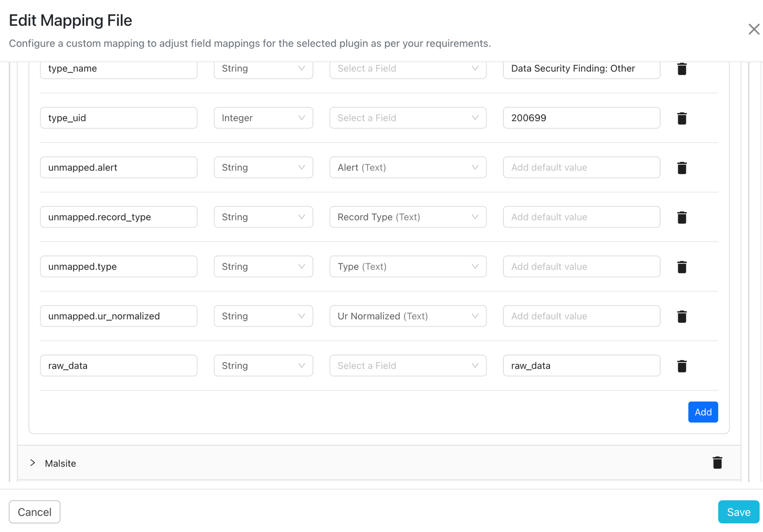763x532 pixels.
Task: Open the Integer type dropdown for type_uid
Action: (x=263, y=118)
